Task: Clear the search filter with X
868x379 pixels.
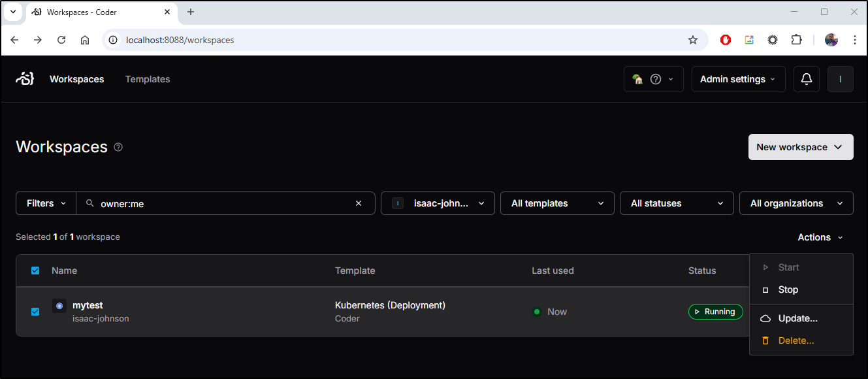Action: [x=359, y=203]
